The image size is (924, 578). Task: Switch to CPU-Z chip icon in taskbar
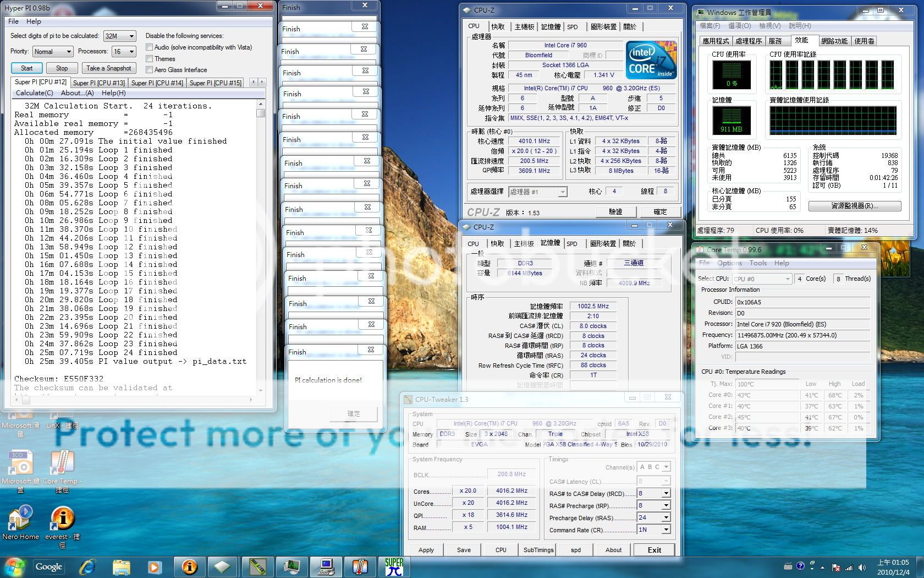tap(222, 566)
